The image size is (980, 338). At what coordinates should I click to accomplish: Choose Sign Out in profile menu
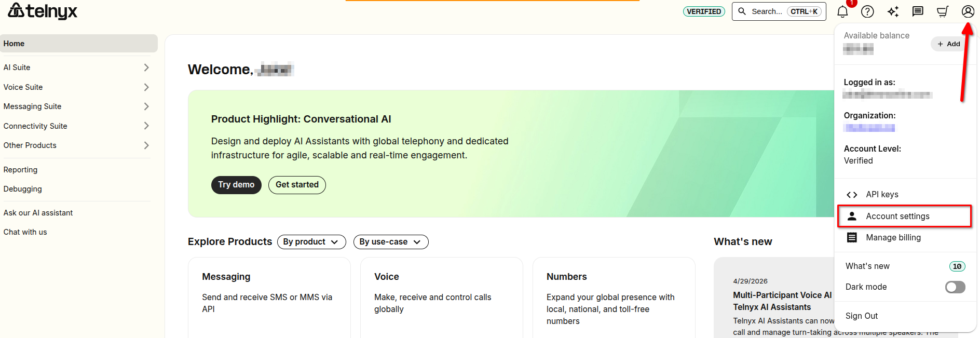click(862, 316)
